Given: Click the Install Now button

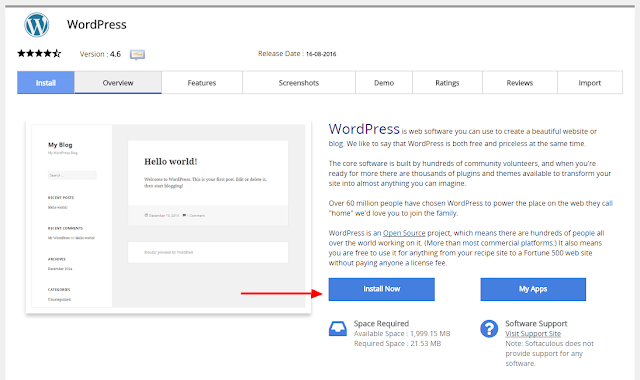Looking at the screenshot, I should pos(382,289).
